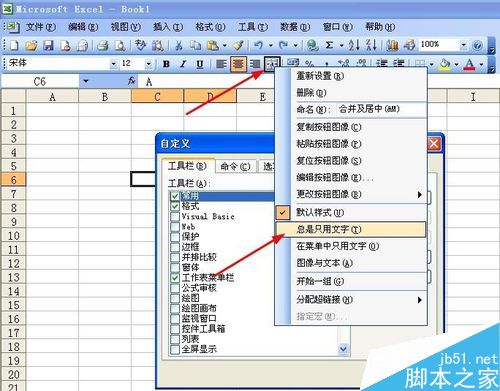The height and width of the screenshot is (391, 500).
Task: Check the 边框 toolbar checkbox
Action: 175,247
